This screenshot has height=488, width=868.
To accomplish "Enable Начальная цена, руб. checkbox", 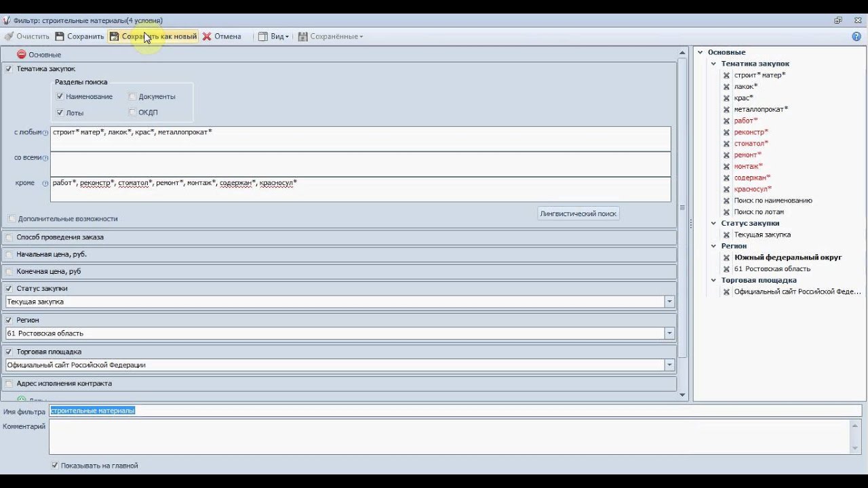I will [9, 254].
